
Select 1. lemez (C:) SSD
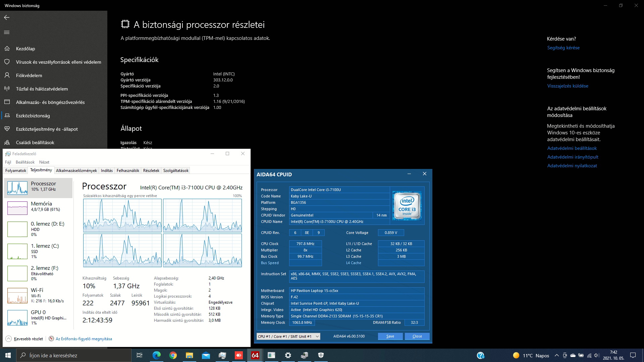click(38, 251)
